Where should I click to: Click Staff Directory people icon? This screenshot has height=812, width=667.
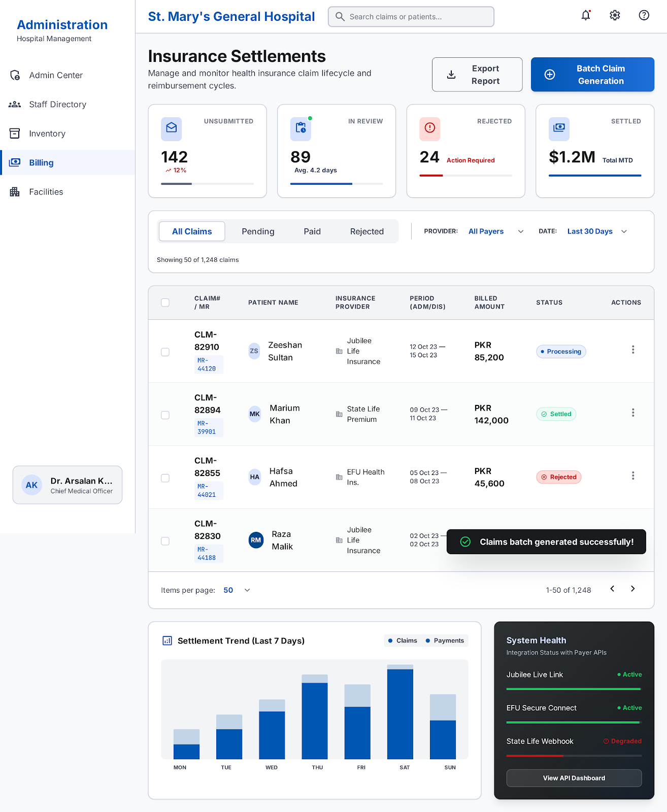[x=15, y=105]
